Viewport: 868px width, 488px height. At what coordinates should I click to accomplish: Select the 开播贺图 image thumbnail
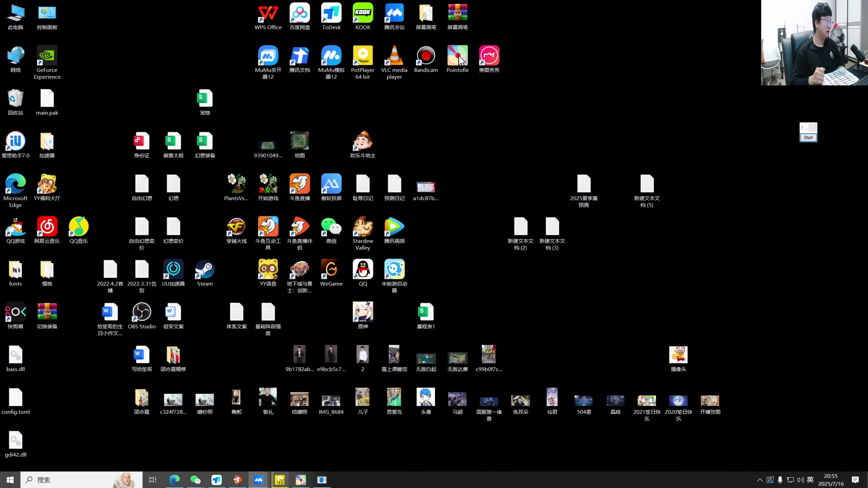coord(710,405)
